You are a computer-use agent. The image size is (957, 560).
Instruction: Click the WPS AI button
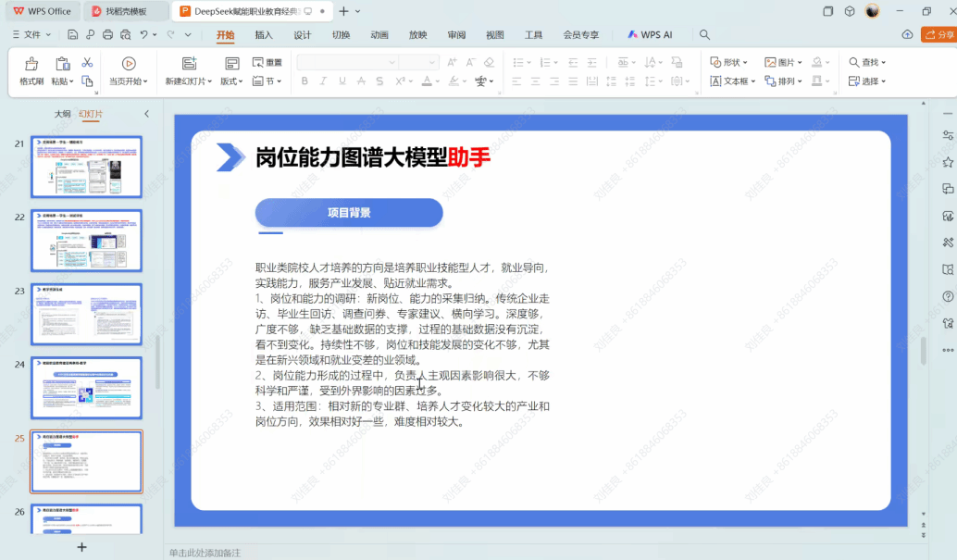[x=650, y=35]
